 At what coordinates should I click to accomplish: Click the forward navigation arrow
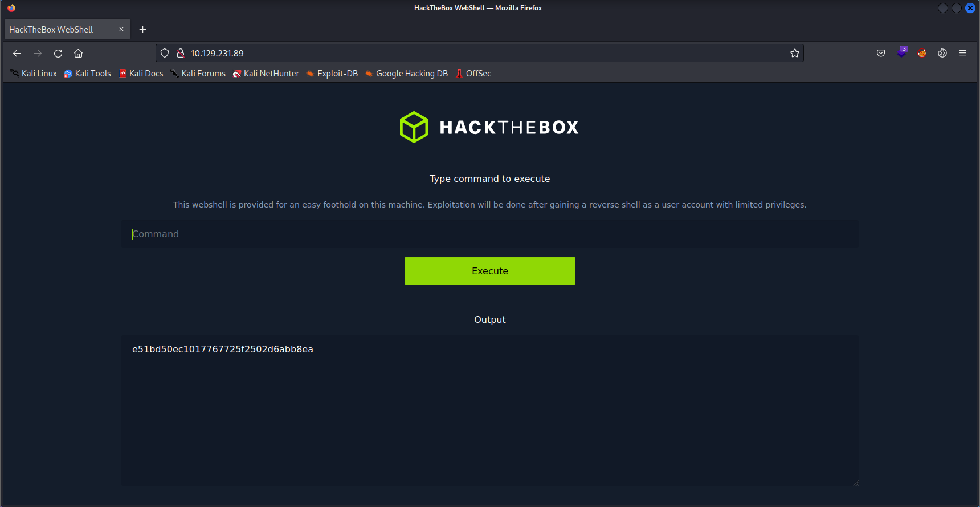pyautogui.click(x=38, y=53)
